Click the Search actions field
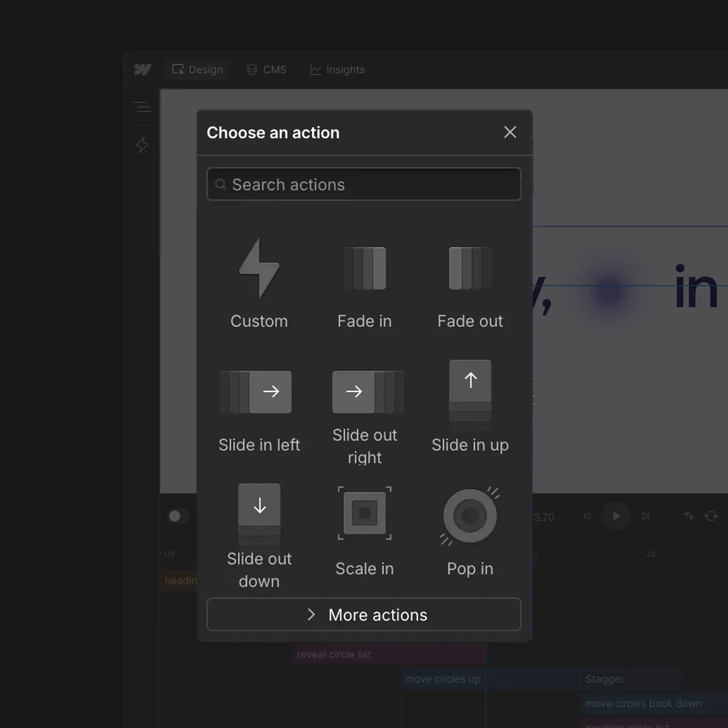 coord(364,184)
